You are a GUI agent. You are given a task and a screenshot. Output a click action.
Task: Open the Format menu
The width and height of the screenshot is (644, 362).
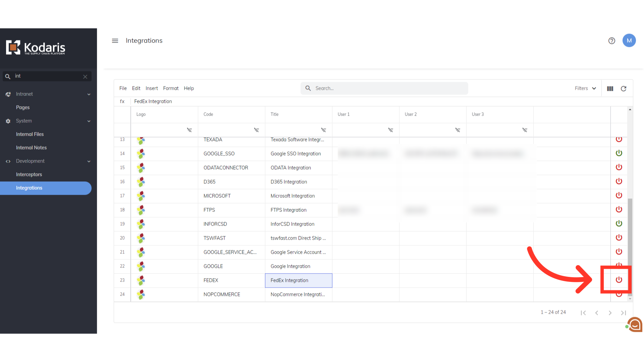point(171,88)
